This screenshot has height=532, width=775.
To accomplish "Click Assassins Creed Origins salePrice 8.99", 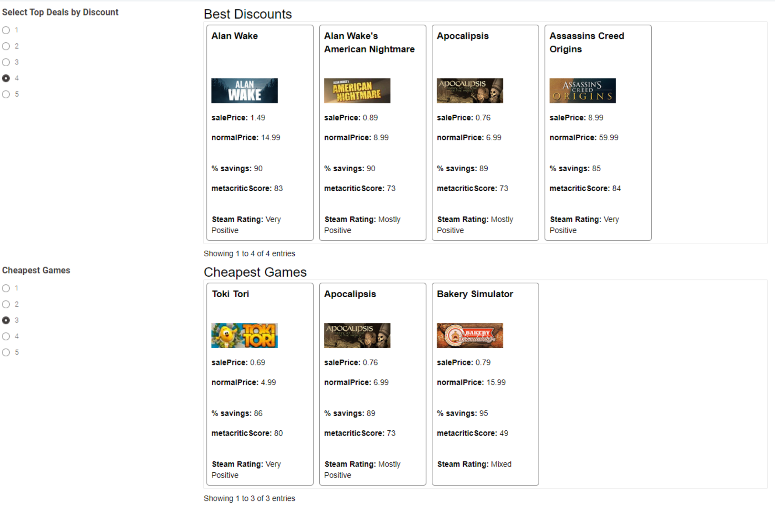I will 576,118.
